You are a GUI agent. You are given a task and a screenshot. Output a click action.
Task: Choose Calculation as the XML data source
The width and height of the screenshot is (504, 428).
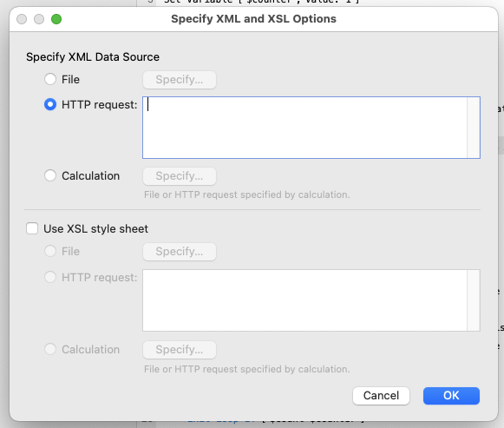click(50, 175)
